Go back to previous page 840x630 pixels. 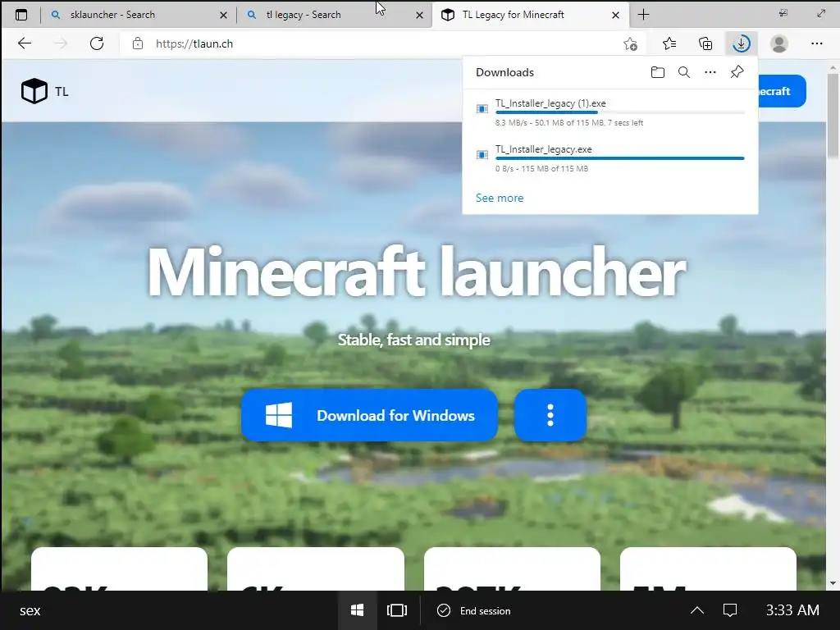[25, 43]
